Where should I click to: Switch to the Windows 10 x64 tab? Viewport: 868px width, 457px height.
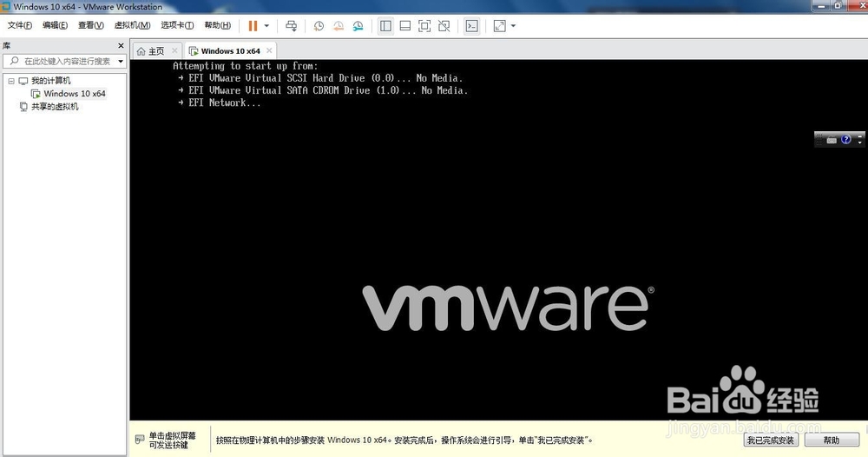(230, 51)
